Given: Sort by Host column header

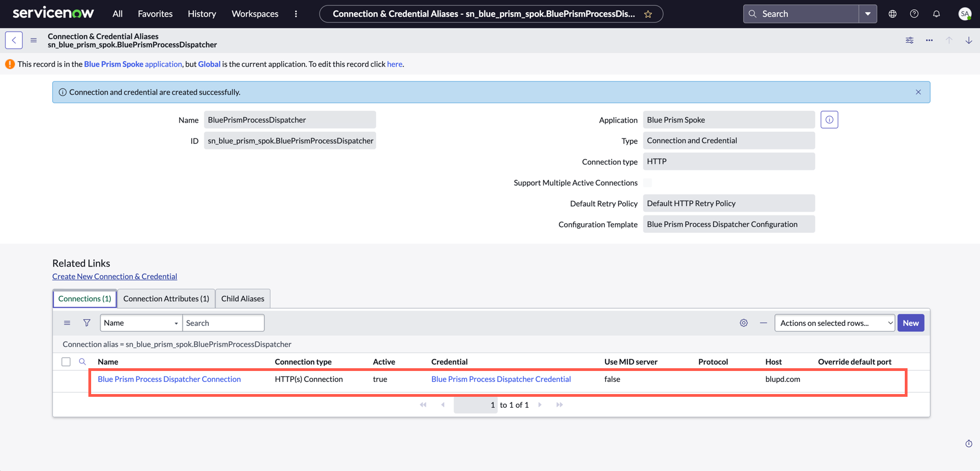Looking at the screenshot, I should pyautogui.click(x=773, y=362).
